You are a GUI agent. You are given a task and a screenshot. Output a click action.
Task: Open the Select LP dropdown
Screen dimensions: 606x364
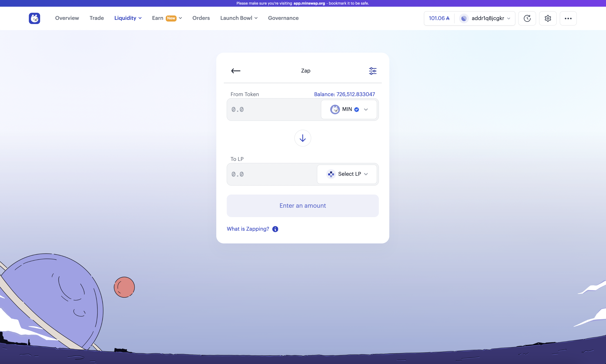pos(347,174)
